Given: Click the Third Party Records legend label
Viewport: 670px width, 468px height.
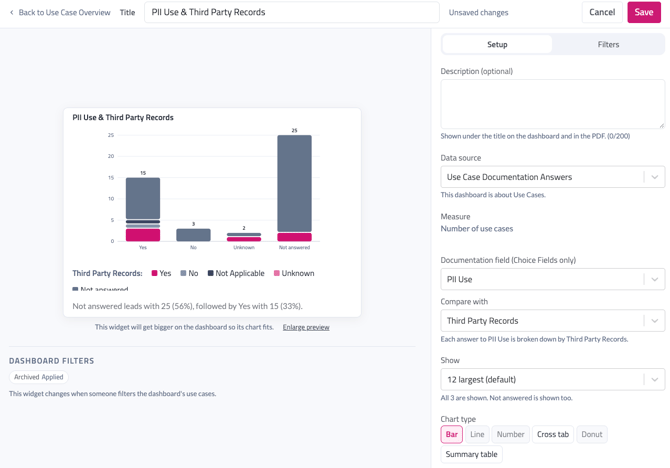Looking at the screenshot, I should 107,273.
